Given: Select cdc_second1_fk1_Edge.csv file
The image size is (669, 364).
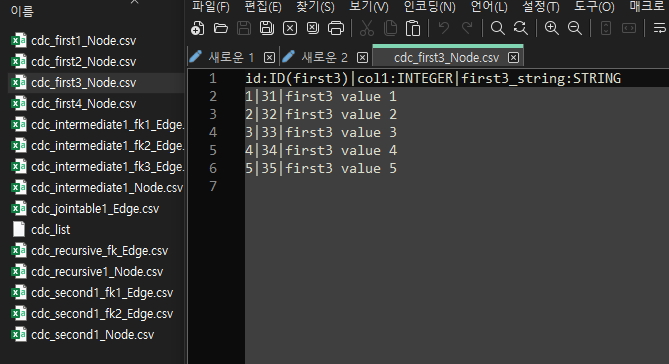Looking at the screenshot, I should 102,293.
